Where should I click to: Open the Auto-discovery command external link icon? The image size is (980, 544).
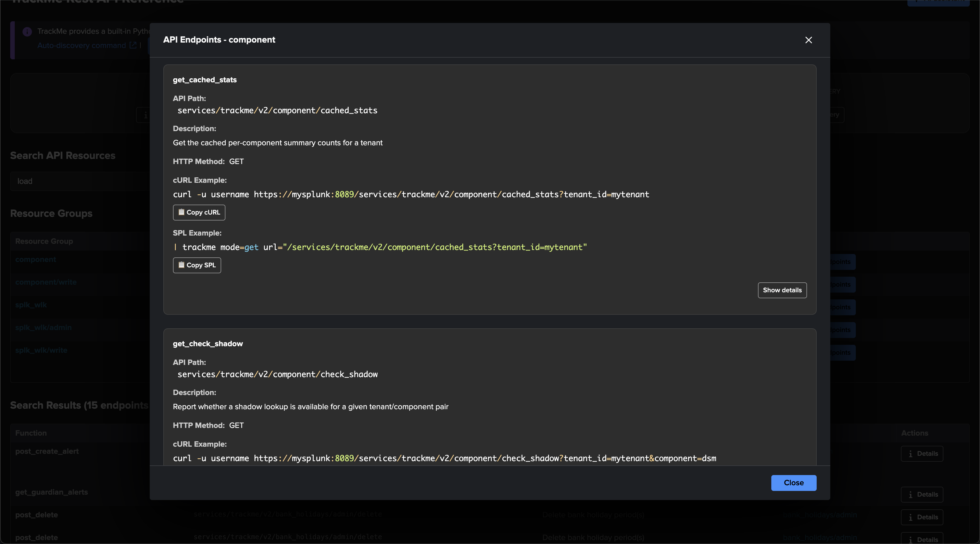point(133,45)
